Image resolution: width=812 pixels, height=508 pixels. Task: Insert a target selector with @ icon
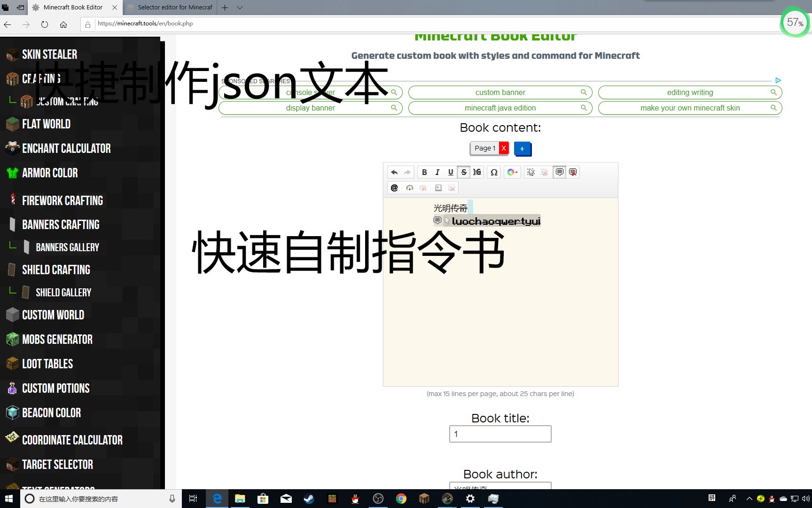[x=394, y=188]
